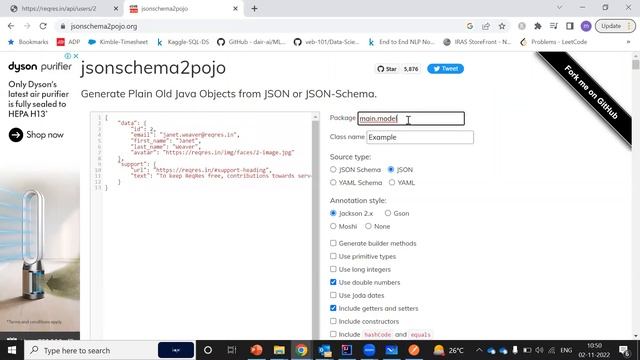
Task: Open the ADP bookmark
Action: point(68,42)
